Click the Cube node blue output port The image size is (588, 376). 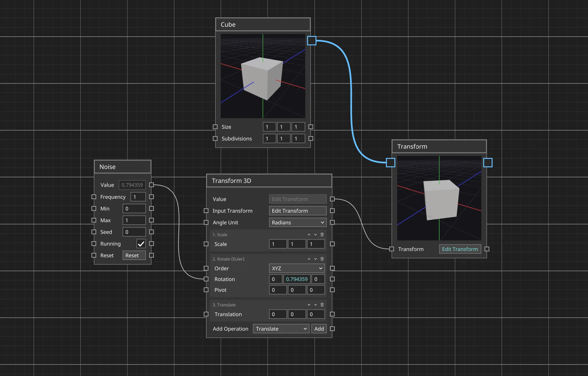pos(312,41)
